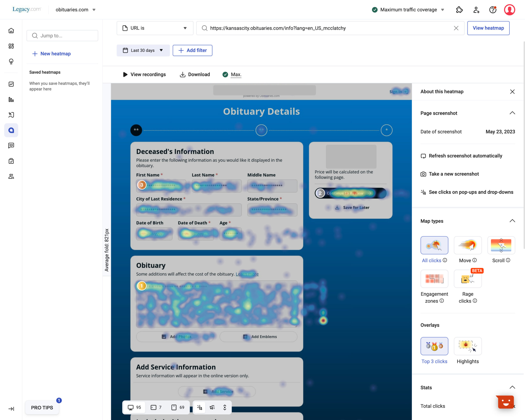Click info icon next to Rage clicks
Viewport: 525px width, 420px height.
point(475,301)
